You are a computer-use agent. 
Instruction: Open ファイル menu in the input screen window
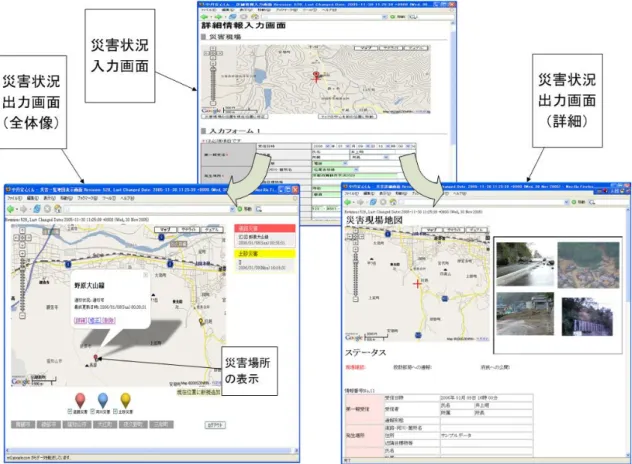208,10
